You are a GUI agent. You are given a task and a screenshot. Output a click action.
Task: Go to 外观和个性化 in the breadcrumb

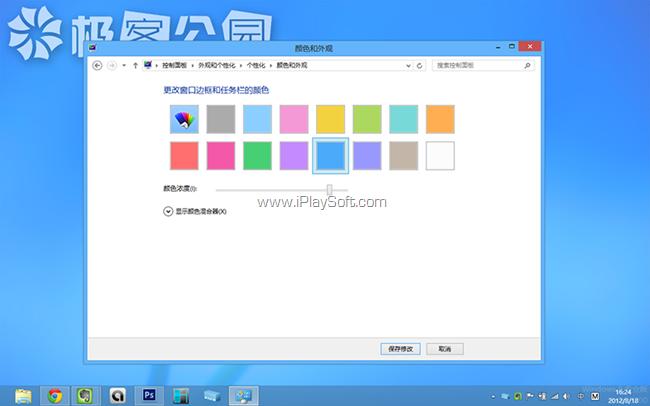pos(216,65)
